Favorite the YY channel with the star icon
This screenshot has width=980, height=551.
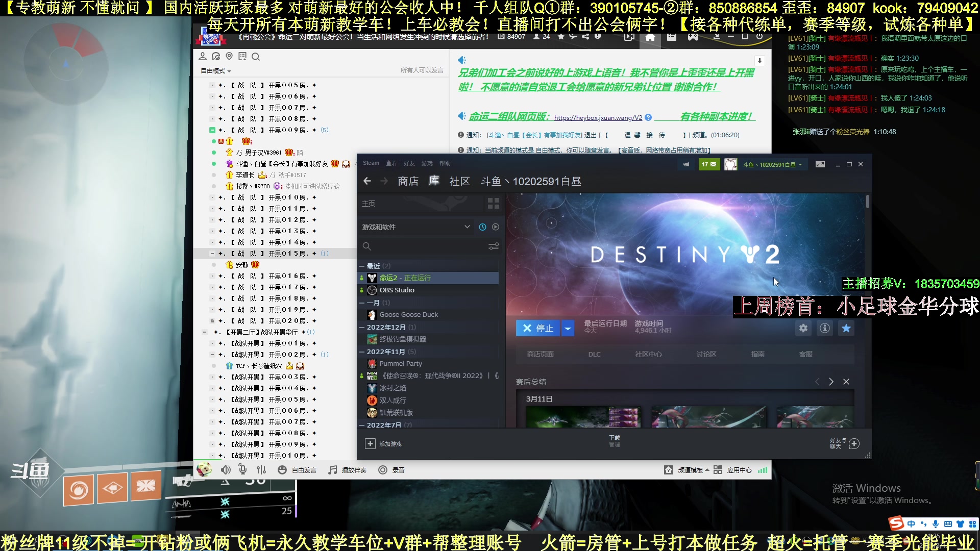click(x=561, y=37)
